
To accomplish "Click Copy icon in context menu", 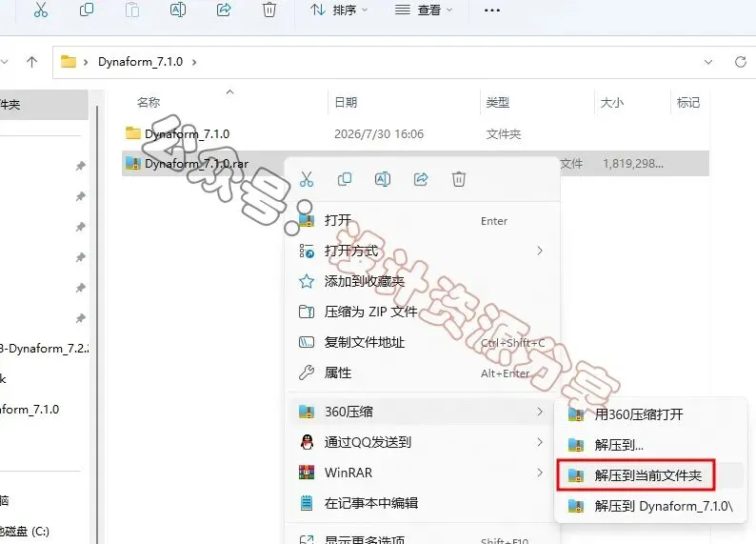I will click(x=345, y=179).
